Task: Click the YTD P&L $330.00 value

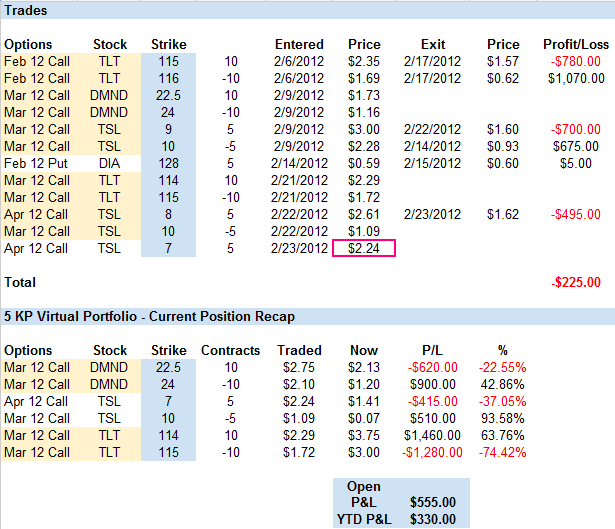Action: [x=433, y=518]
